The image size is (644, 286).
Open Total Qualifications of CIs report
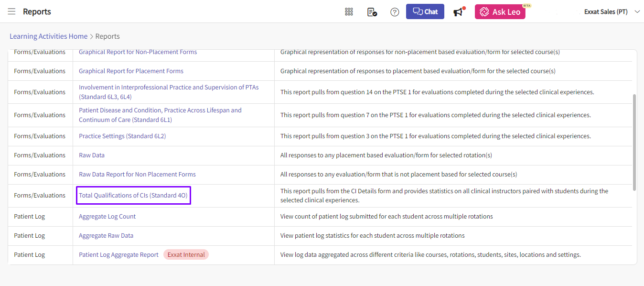coord(133,195)
